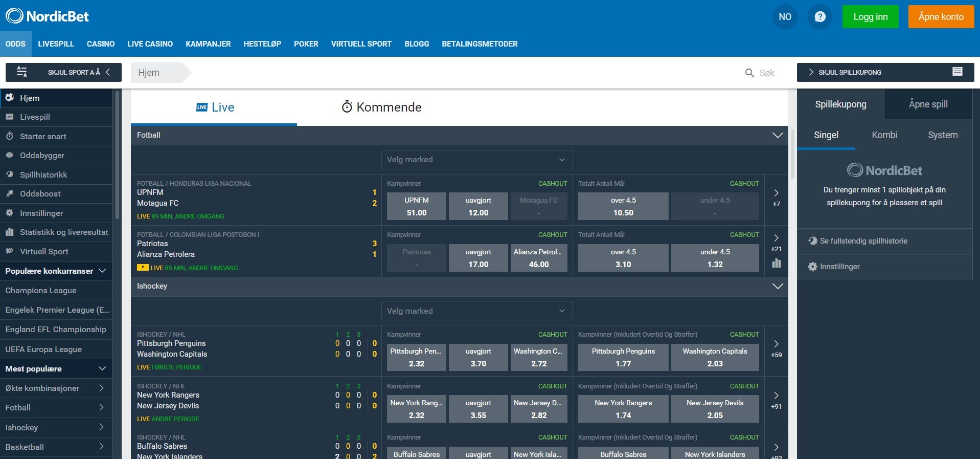Bet on under 4.5 at 1.32
This screenshot has width=980, height=459.
click(715, 258)
